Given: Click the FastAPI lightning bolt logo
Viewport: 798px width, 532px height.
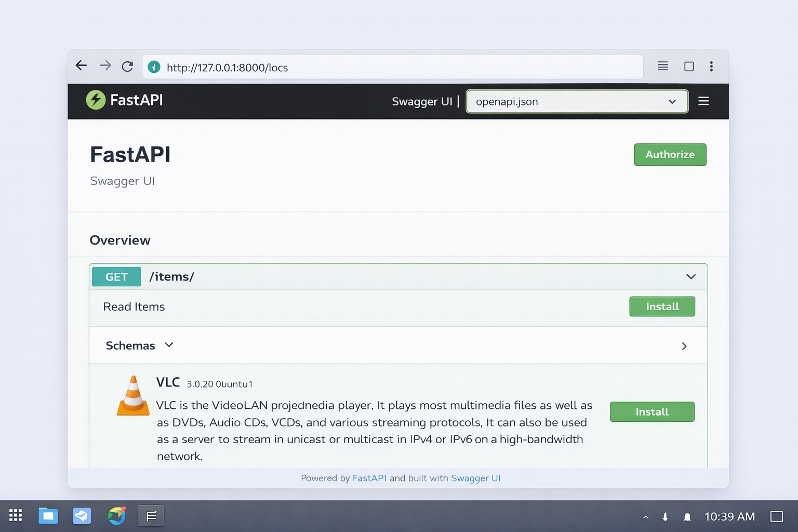Looking at the screenshot, I should 96,100.
